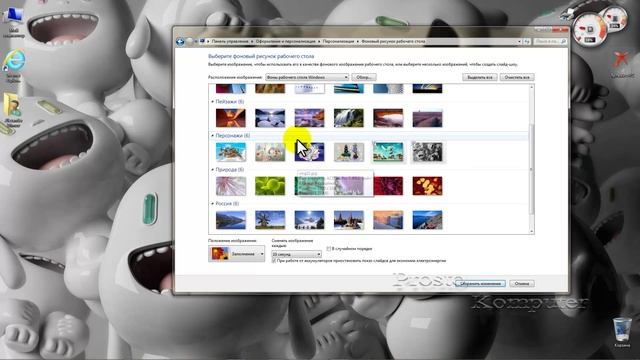Open the address bar history dropdown arrow
The height and width of the screenshot is (360, 640).
pyautogui.click(x=519, y=41)
